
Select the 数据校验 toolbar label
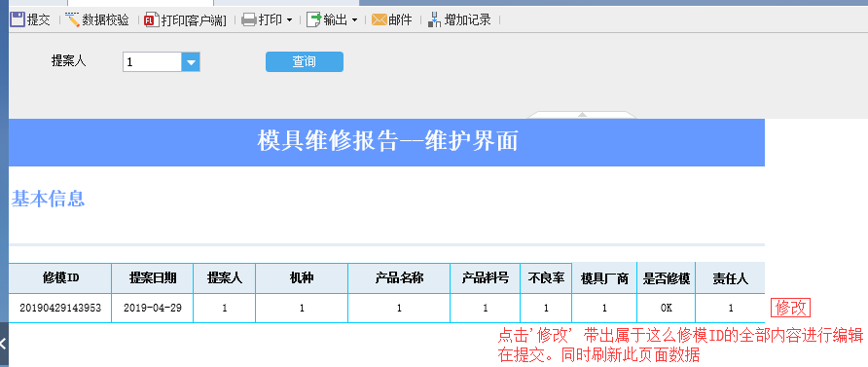(x=106, y=19)
